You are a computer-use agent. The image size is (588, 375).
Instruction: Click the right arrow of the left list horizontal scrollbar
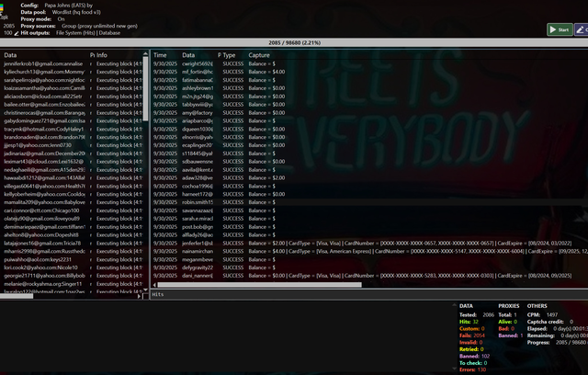coord(139,296)
